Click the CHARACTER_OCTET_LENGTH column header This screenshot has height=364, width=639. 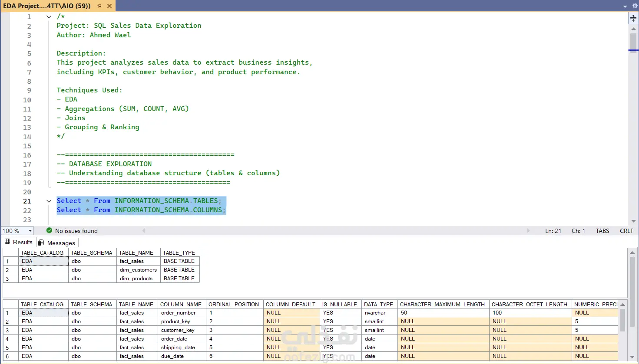pos(530,304)
